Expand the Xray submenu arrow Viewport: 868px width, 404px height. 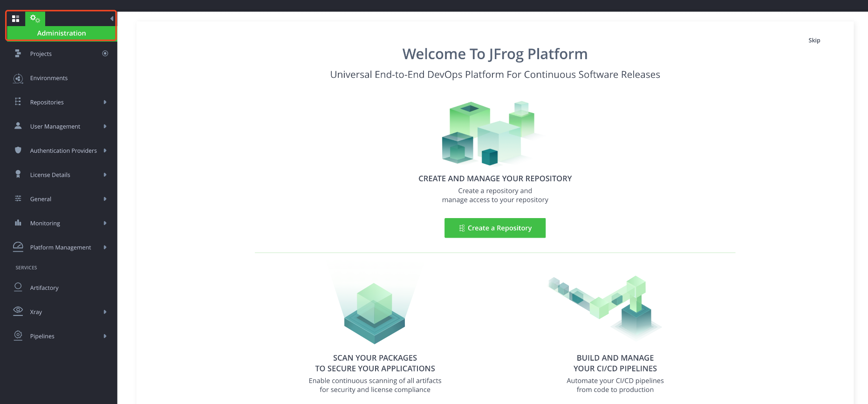105,312
